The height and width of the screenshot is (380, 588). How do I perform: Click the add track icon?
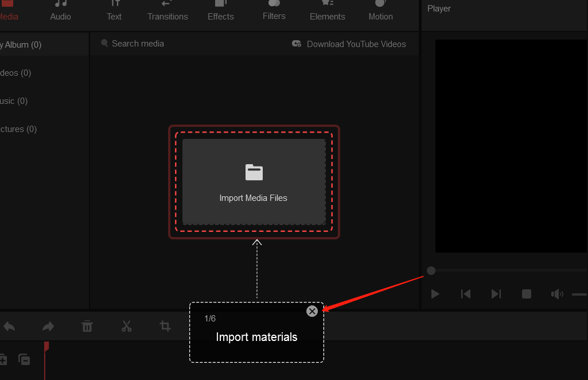click(3, 360)
